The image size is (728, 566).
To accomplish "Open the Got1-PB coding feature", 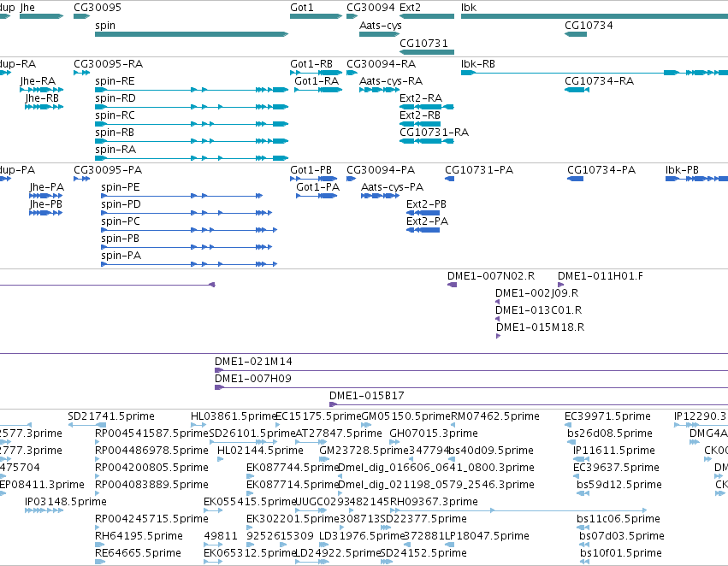I will tap(314, 179).
